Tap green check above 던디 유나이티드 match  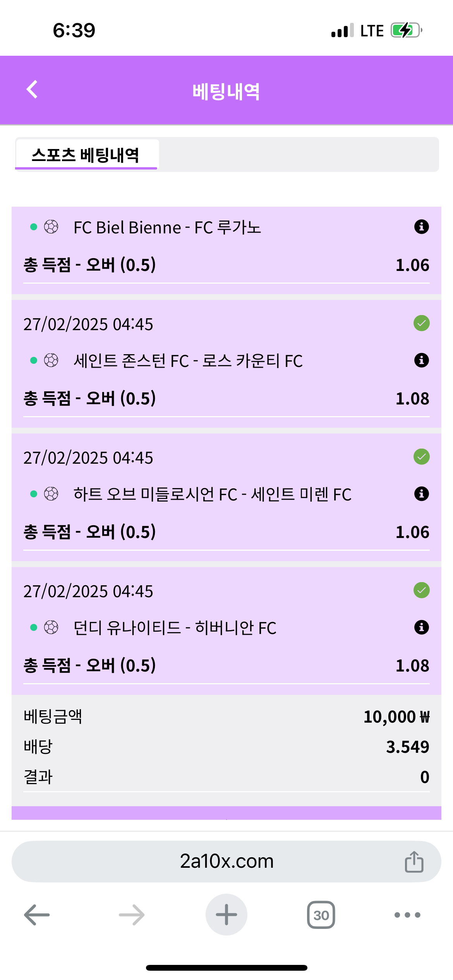[x=421, y=590]
